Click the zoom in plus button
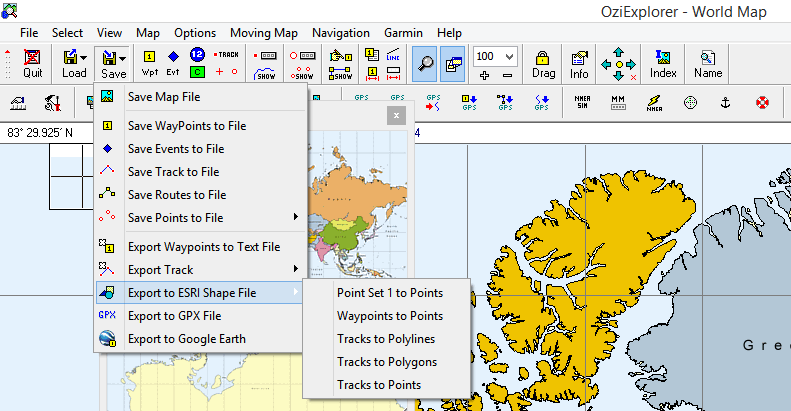The width and height of the screenshot is (791, 411). [484, 75]
